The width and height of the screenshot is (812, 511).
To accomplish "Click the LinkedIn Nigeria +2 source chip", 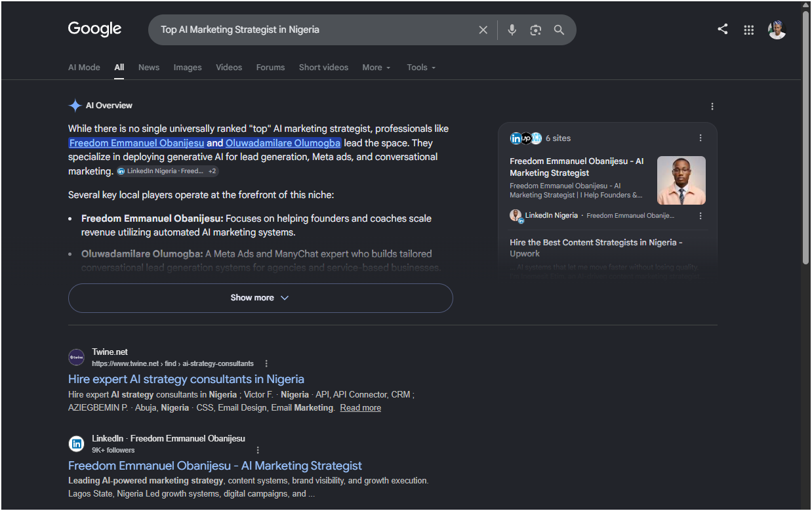I will 167,171.
